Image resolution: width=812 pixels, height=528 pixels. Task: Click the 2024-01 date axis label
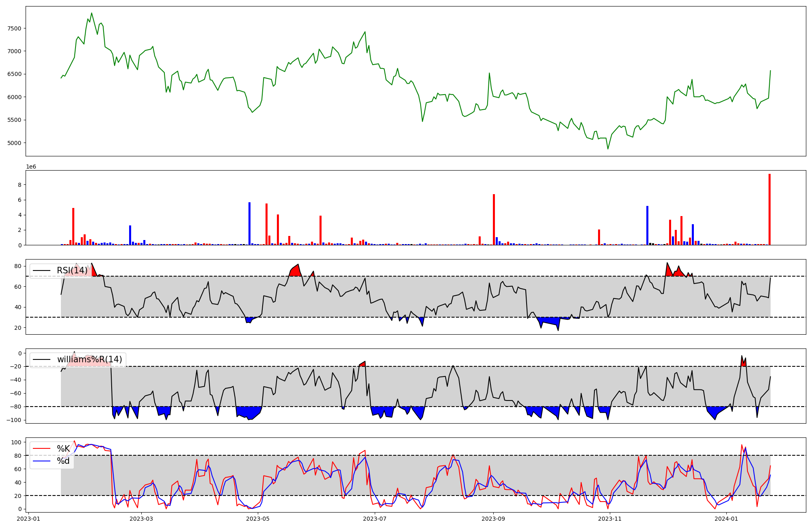[x=726, y=519]
